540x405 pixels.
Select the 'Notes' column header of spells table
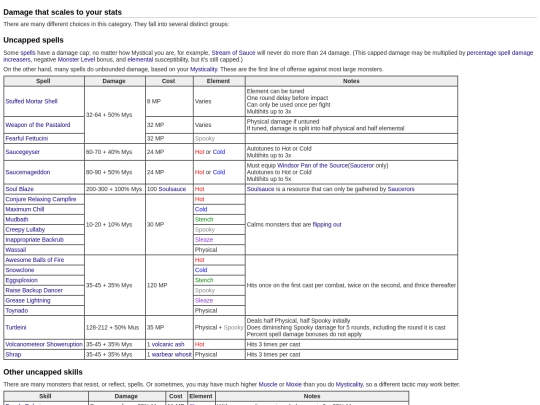point(351,81)
